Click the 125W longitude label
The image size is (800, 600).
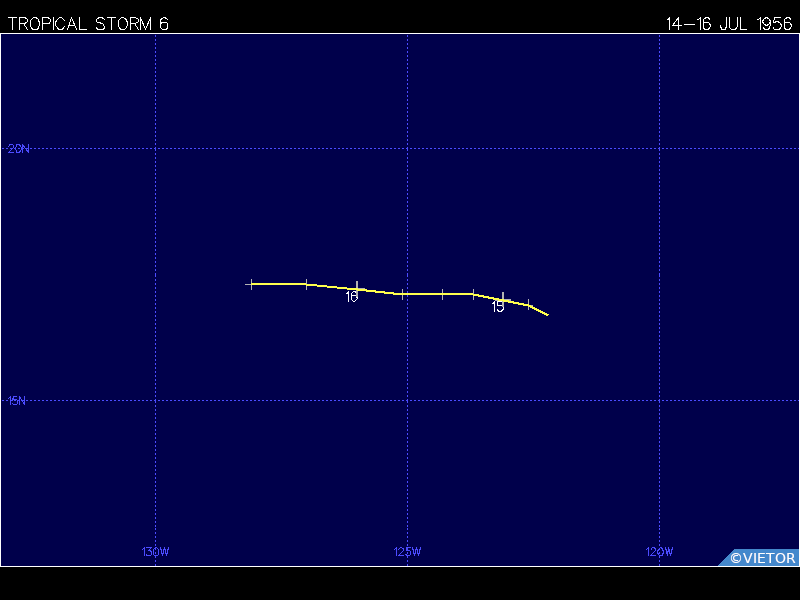[407, 552]
